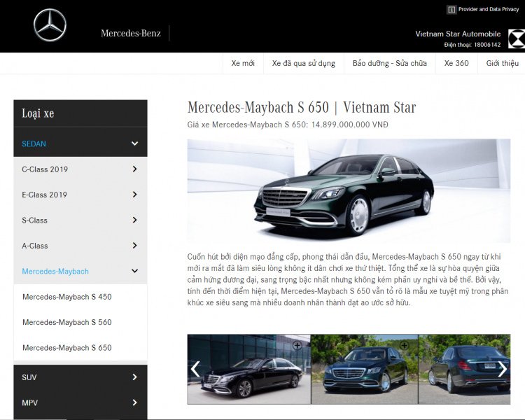525x420 pixels.
Task: Click the C-Class 2019 label
Action: tap(45, 169)
